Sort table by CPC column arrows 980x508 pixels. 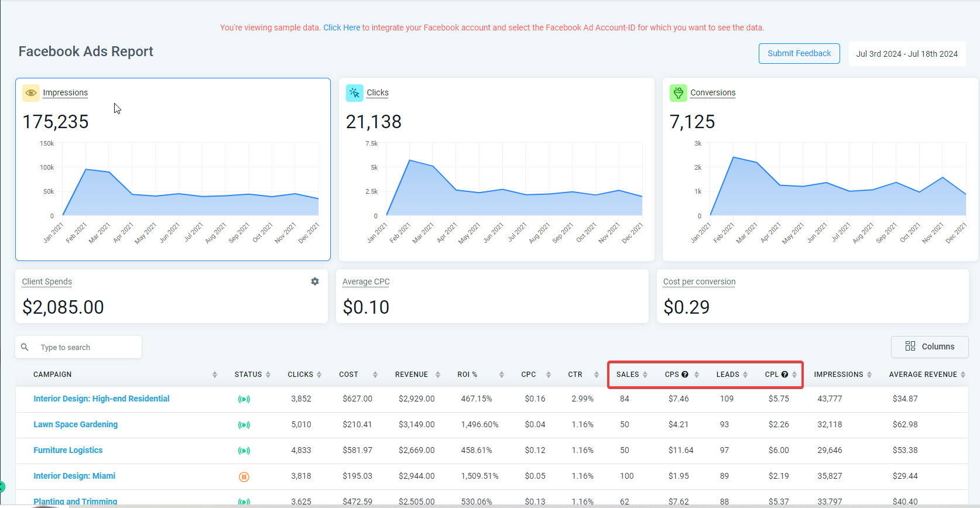(x=549, y=375)
